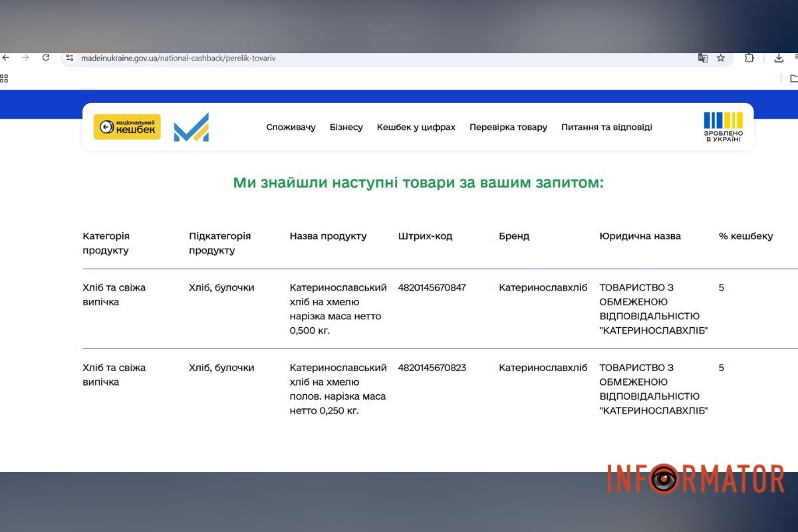Viewport: 798px width, 532px height.
Task: Click Хліб та свіжа випічка in 0,500 кг row
Action: coord(114,295)
